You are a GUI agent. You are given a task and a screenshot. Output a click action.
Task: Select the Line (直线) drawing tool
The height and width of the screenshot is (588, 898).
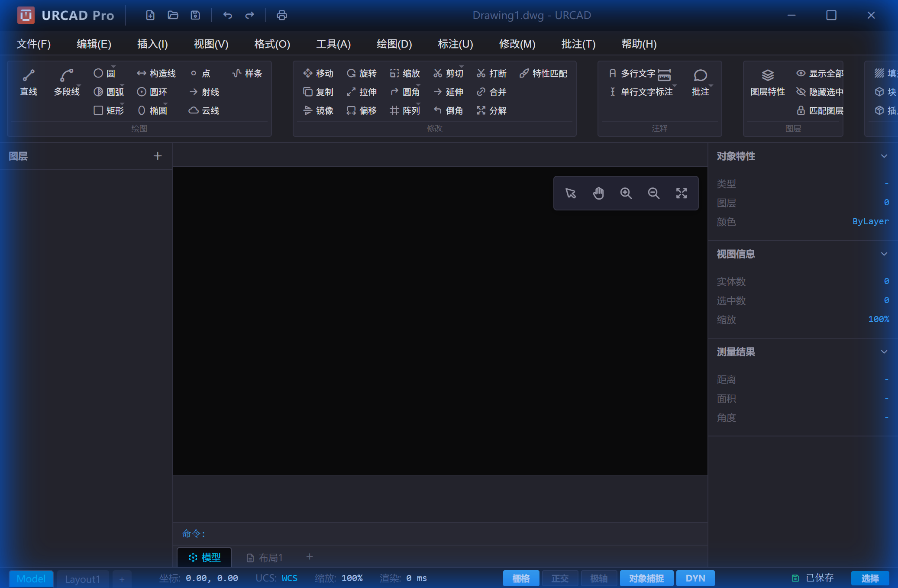pos(29,82)
